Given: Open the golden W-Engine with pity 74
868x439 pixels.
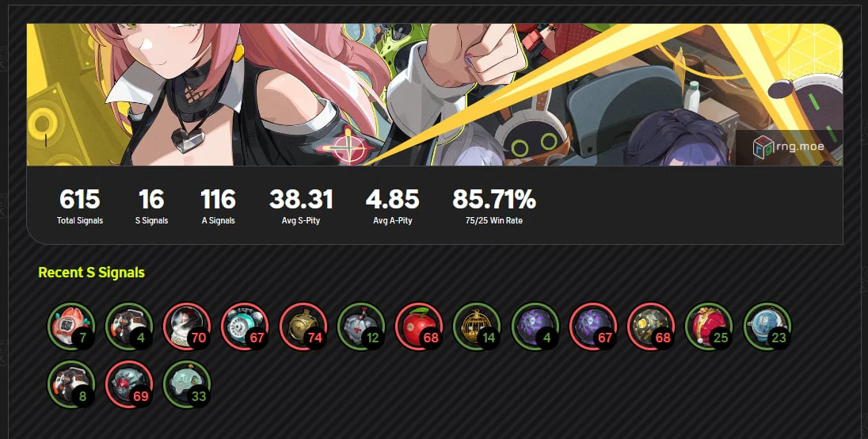Looking at the screenshot, I should [x=303, y=326].
